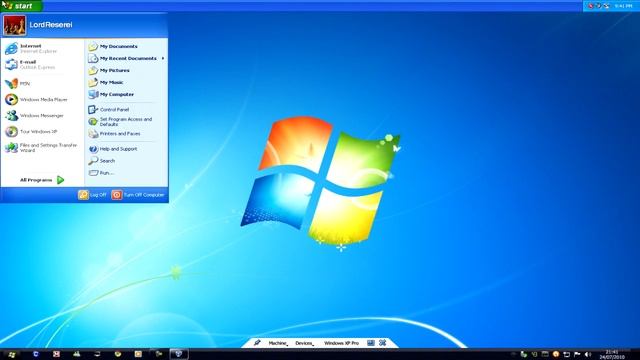Click the monitor-shaped host taskbar icon

tap(97, 354)
